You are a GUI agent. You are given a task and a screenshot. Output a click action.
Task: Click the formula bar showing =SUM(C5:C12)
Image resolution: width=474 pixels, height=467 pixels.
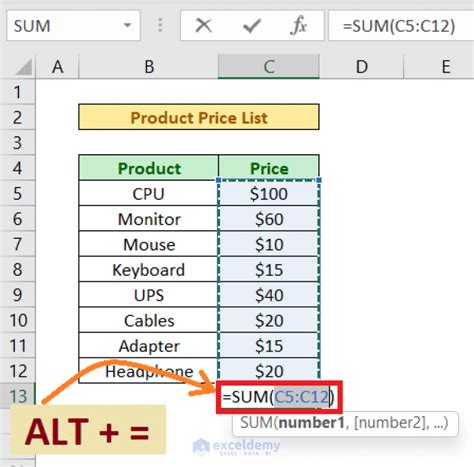(x=401, y=26)
